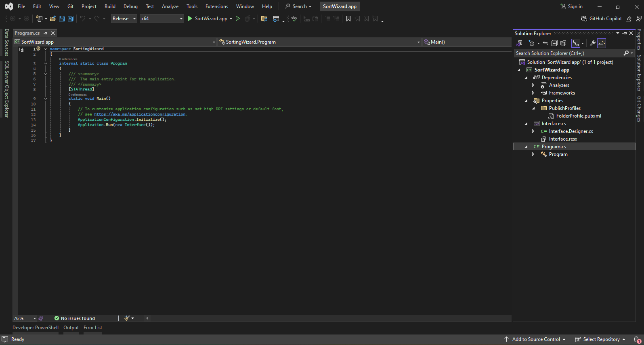Screen dimensions: 644x345
Task: Click the Undo arrow icon
Action: point(82,19)
